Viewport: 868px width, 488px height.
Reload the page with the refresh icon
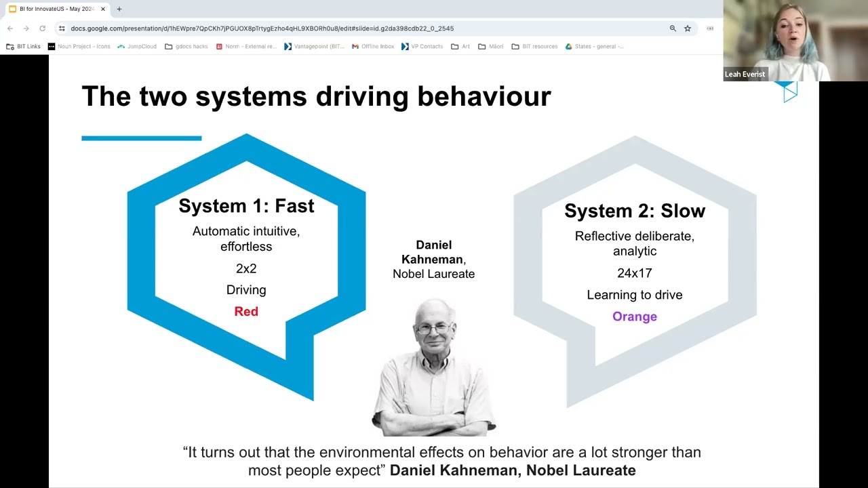42,28
